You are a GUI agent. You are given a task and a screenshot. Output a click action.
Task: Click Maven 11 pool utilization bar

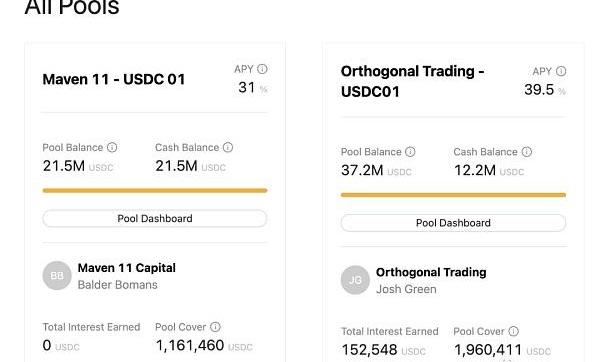[x=155, y=191]
